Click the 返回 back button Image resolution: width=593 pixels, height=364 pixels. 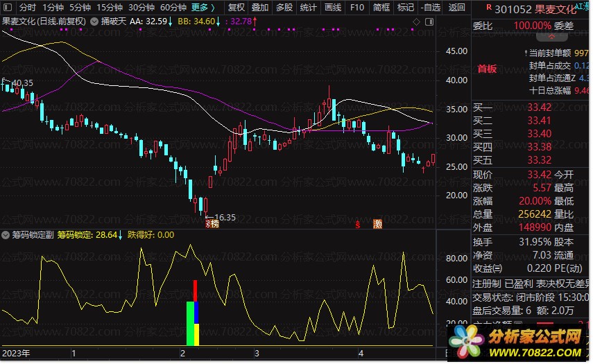[x=456, y=7]
